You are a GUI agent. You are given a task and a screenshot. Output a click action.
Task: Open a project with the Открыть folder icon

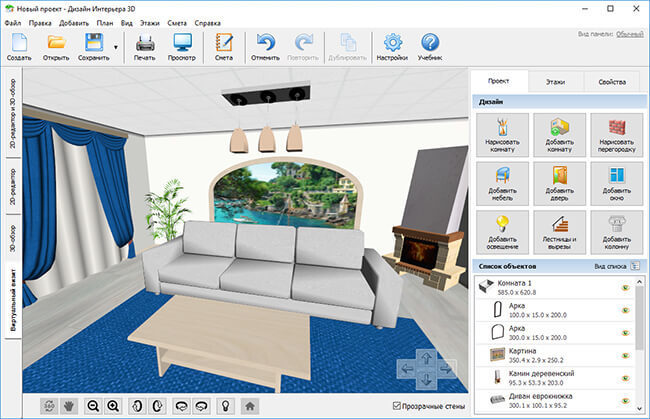point(56,46)
